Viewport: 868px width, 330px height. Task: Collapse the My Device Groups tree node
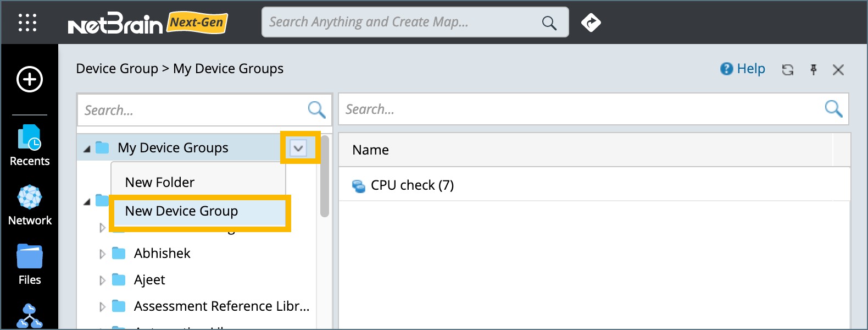(87, 148)
